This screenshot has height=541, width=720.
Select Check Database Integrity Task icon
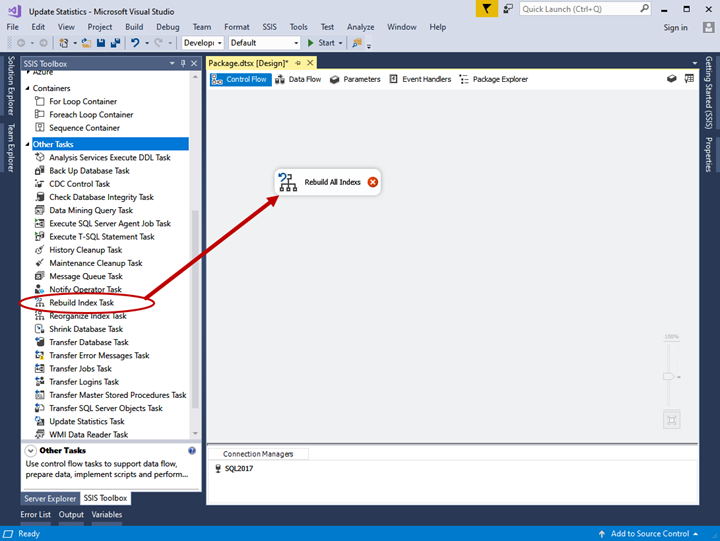click(40, 197)
